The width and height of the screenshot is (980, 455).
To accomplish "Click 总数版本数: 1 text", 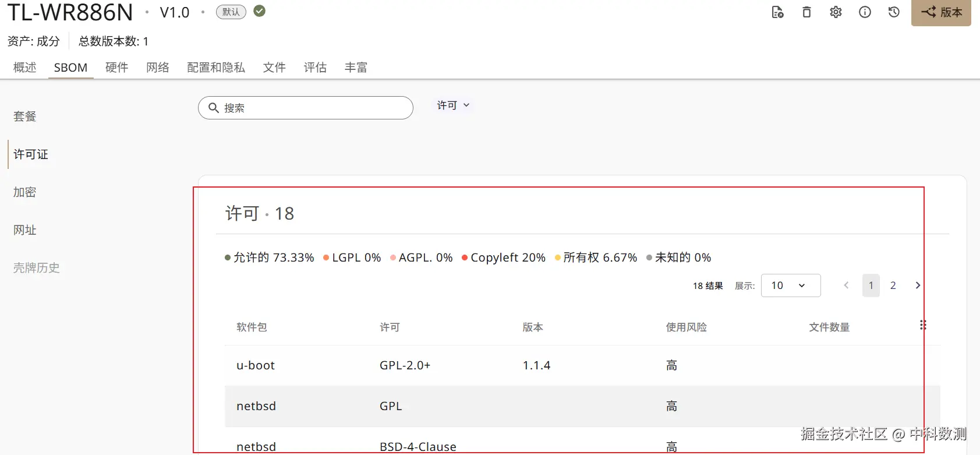I will (114, 41).
